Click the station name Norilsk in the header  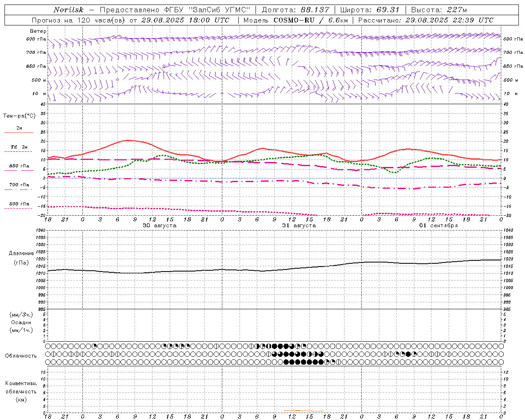(68, 10)
